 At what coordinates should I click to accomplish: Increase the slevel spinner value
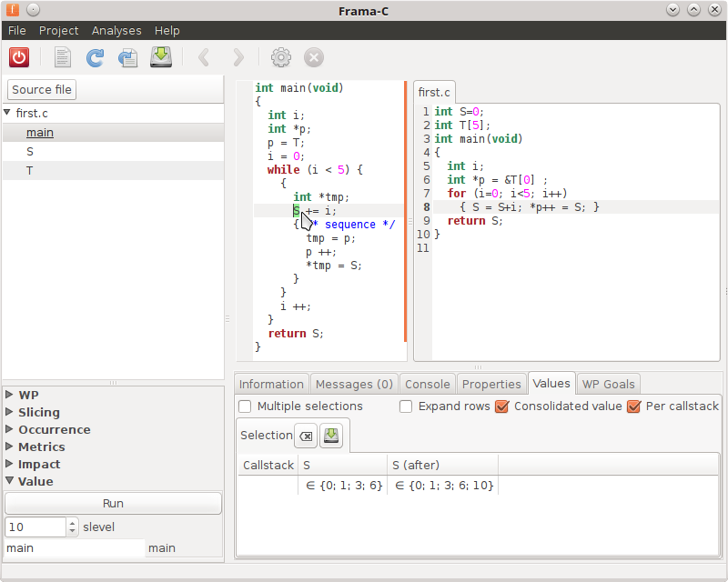pyautogui.click(x=72, y=523)
